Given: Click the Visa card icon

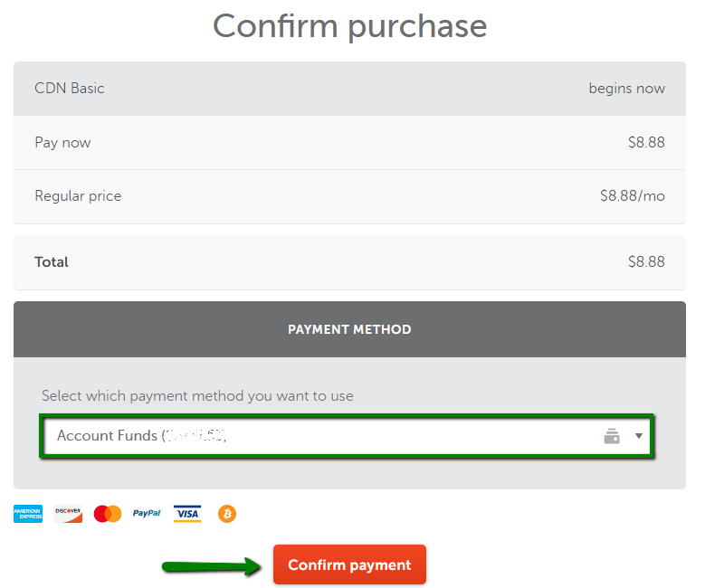Looking at the screenshot, I should click(x=187, y=514).
